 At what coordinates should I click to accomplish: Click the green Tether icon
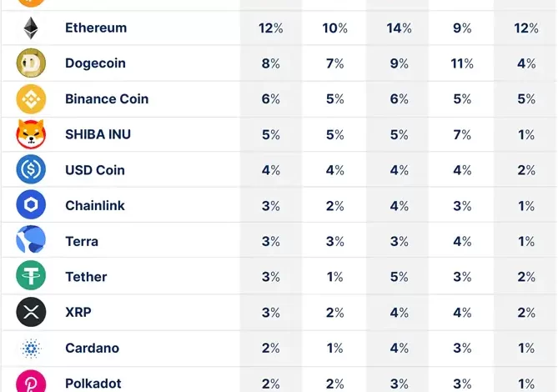click(x=31, y=276)
